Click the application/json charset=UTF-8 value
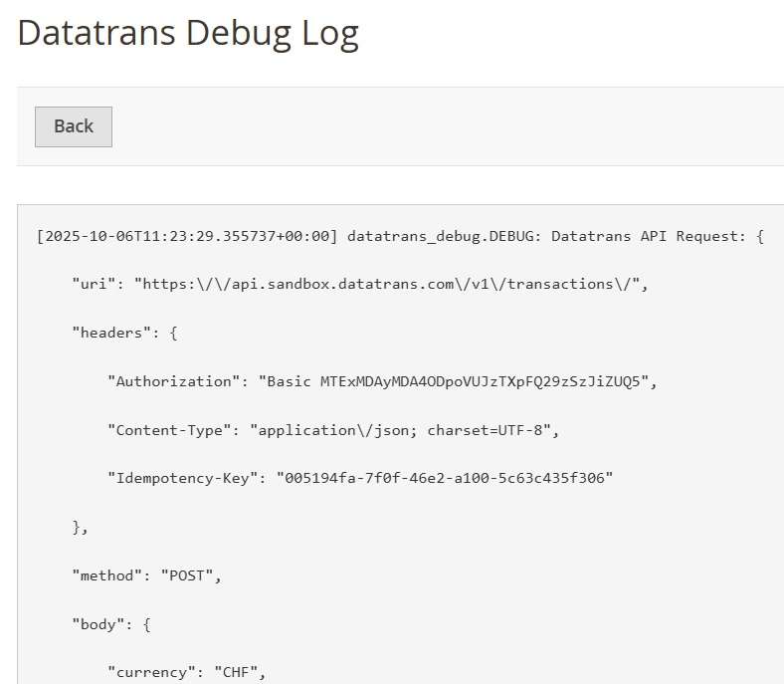The image size is (784, 684). (404, 430)
